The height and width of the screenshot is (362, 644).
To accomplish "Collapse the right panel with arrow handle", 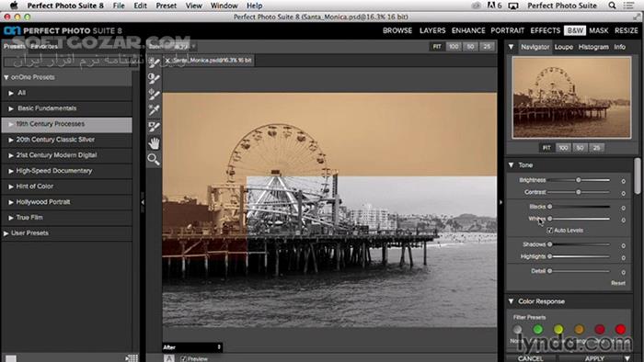I will pos(500,202).
